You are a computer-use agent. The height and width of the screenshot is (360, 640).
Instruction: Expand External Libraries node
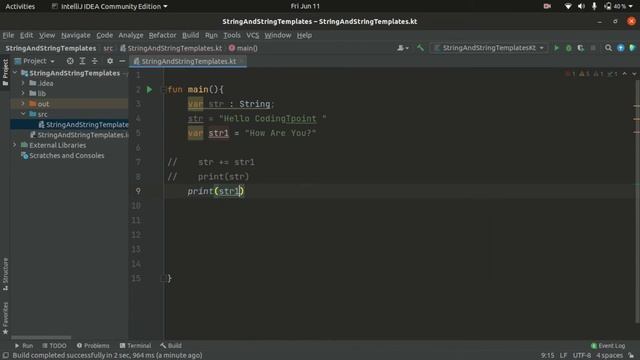click(x=15, y=145)
